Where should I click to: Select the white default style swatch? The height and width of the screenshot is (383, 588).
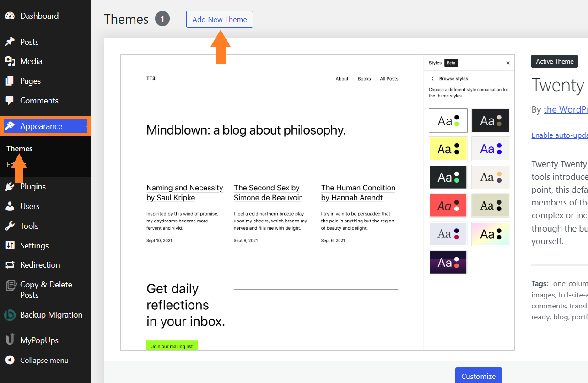click(x=448, y=121)
